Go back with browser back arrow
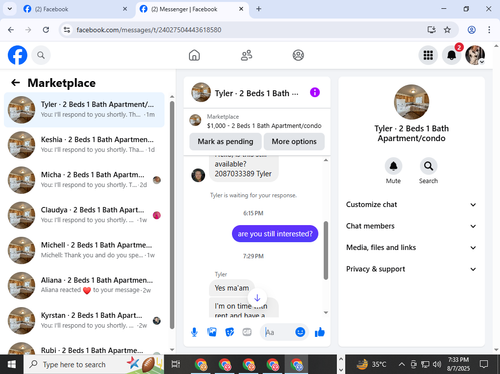 [11, 30]
